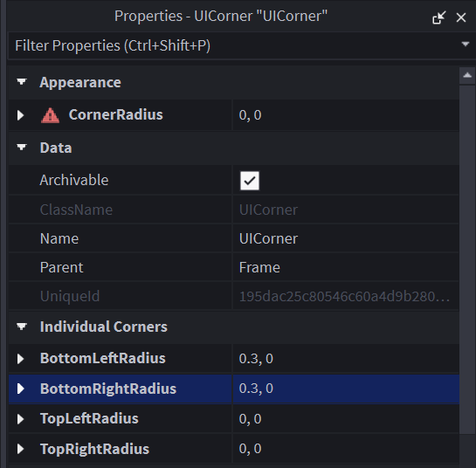Expand the BottomRightRadius property
This screenshot has width=476, height=468.
coord(20,389)
